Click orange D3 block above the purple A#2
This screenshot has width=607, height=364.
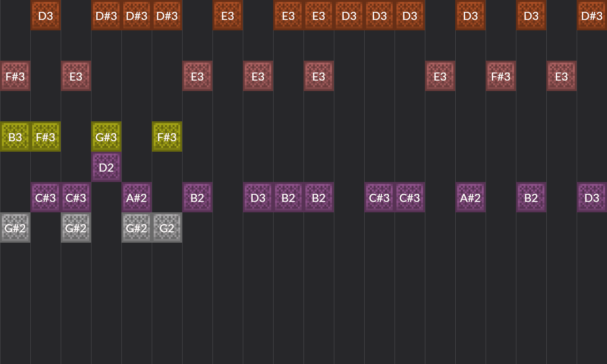[x=470, y=15]
